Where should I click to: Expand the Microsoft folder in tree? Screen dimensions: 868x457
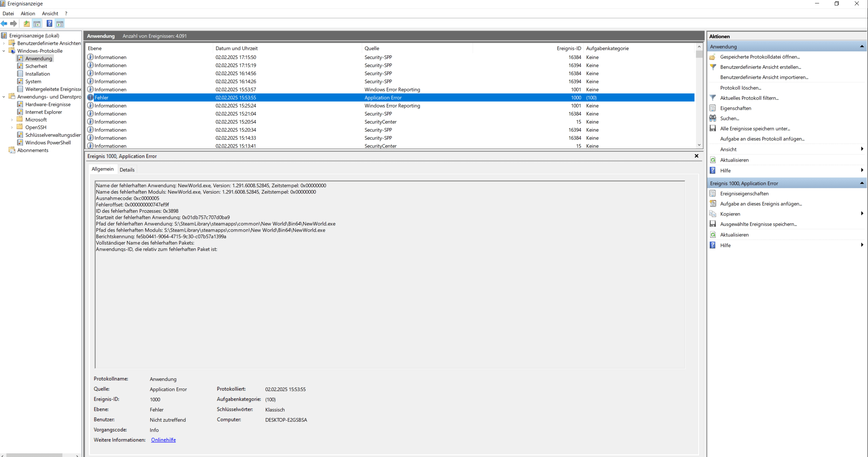12,120
